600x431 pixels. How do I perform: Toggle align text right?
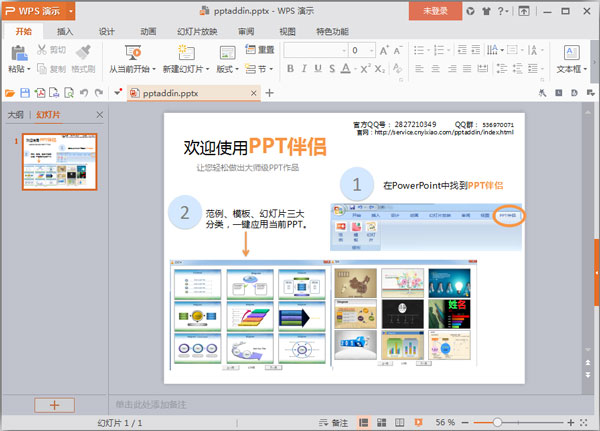point(452,69)
